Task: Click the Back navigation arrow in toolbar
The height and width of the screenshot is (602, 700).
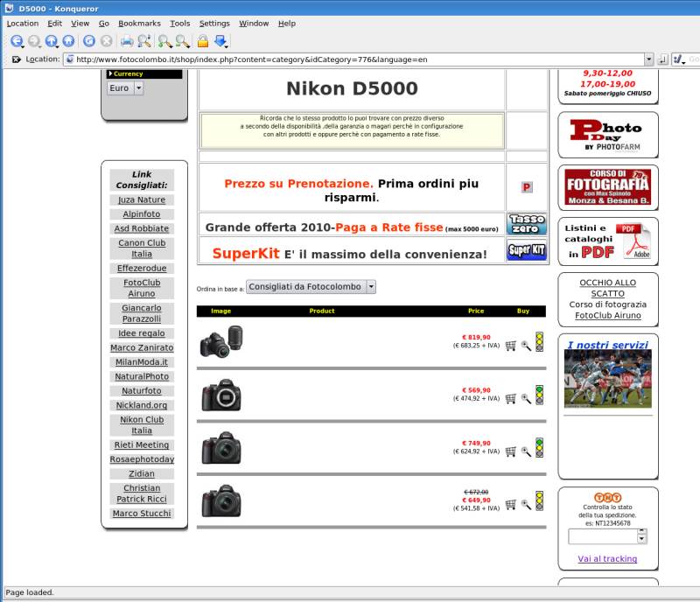Action: pyautogui.click(x=17, y=41)
